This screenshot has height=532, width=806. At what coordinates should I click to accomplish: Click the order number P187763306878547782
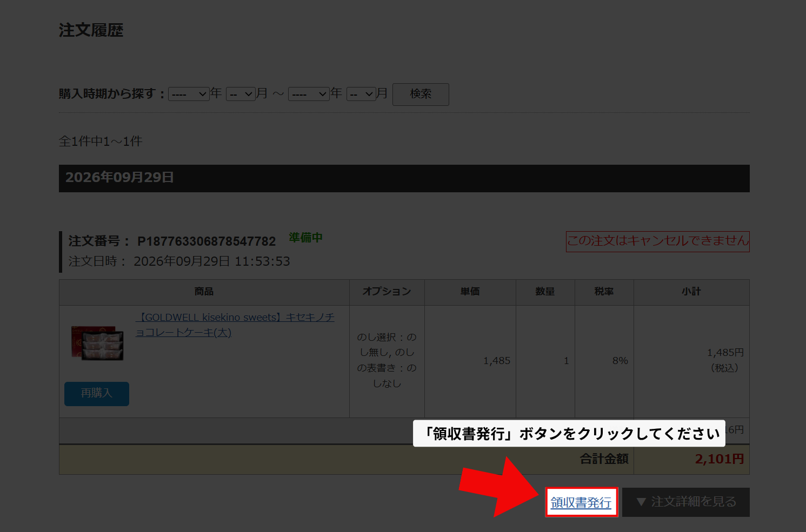click(207, 241)
